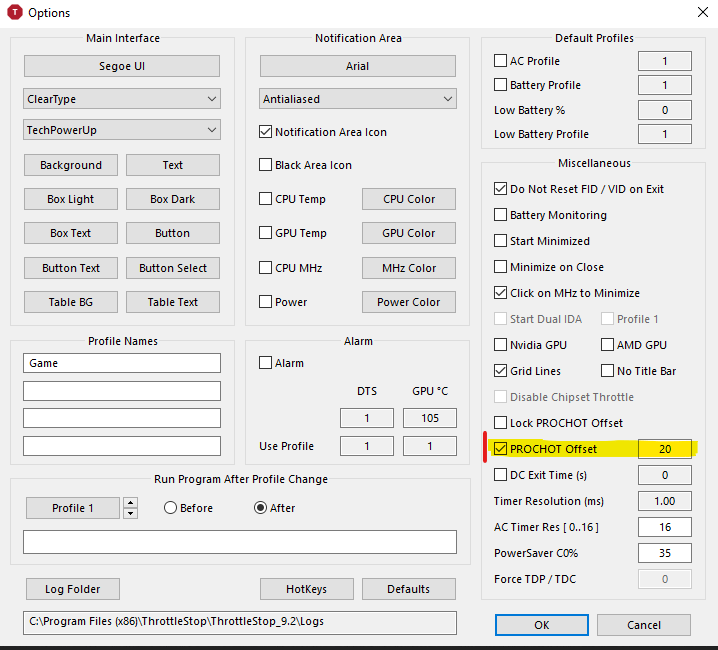Open Button Text color setting
The width and height of the screenshot is (718, 650).
point(71,268)
